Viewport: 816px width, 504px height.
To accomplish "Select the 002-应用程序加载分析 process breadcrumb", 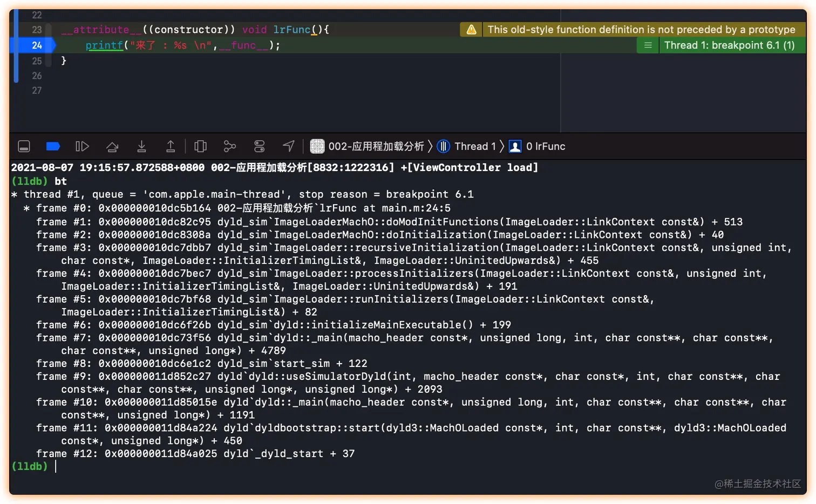I will point(376,146).
